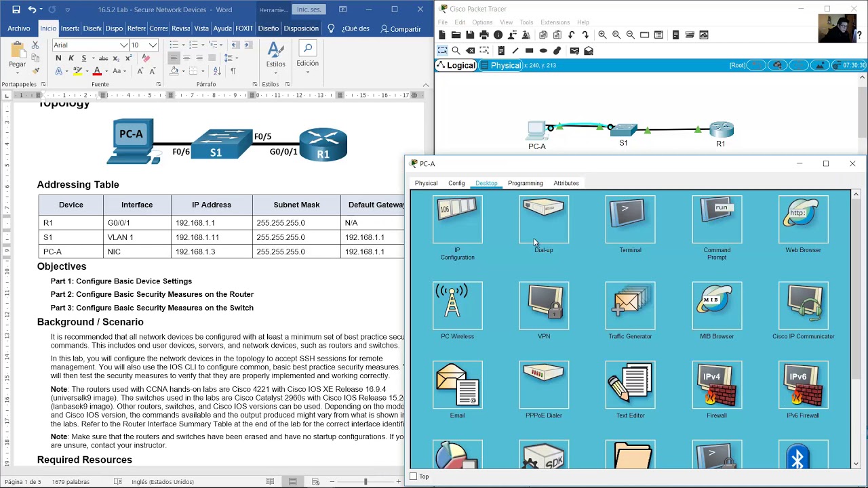Screen dimensions: 868x488
Task: Toggle the Top checkbox in PC-A window
Action: [x=414, y=476]
